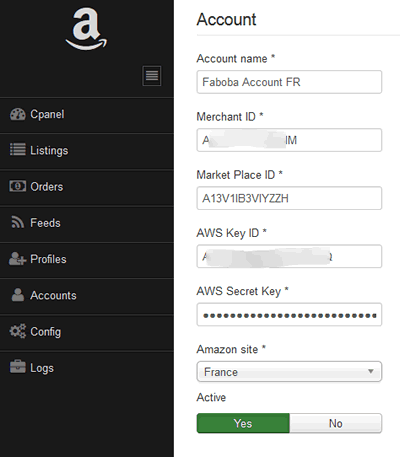This screenshot has width=400, height=457.
Task: Click the Listings list icon
Action: click(17, 150)
